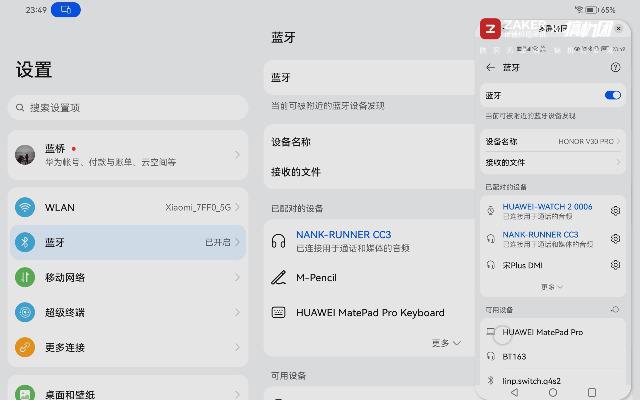Viewport: 640px width, 400px height.
Task: Open settings gear for 宋Plus DMI
Action: click(616, 265)
